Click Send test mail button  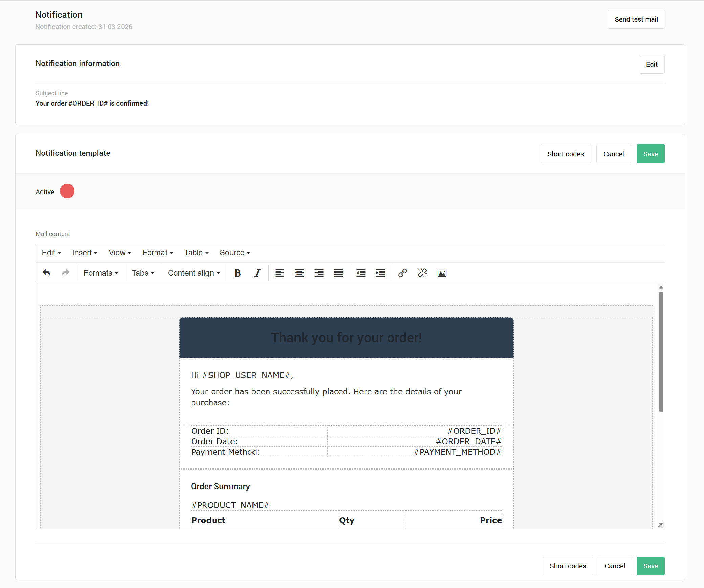(x=636, y=19)
